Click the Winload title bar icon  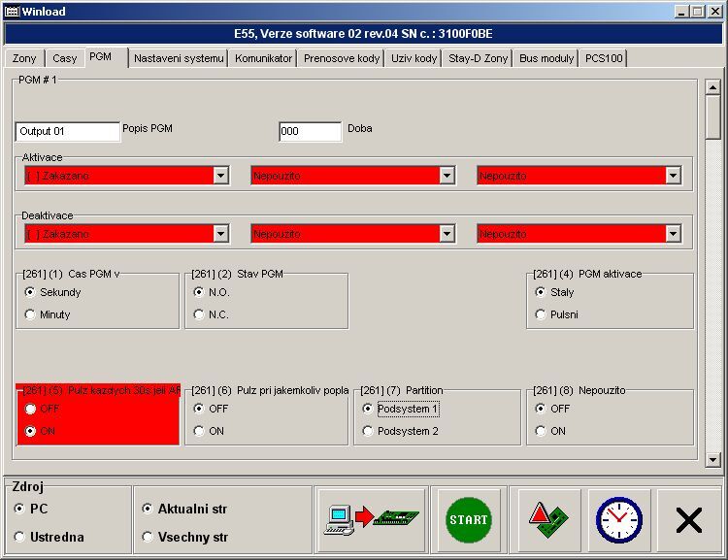(x=11, y=11)
